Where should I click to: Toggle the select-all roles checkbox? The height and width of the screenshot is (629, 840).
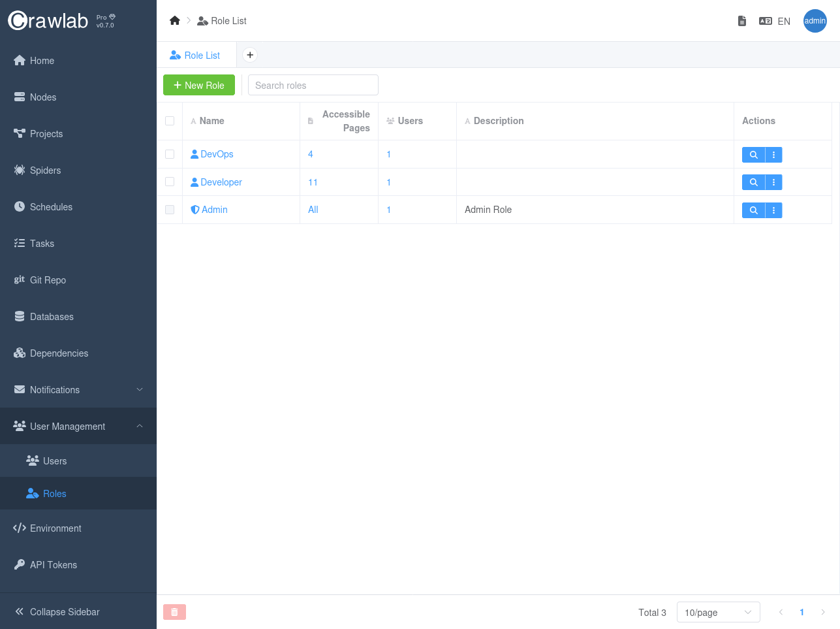point(170,121)
